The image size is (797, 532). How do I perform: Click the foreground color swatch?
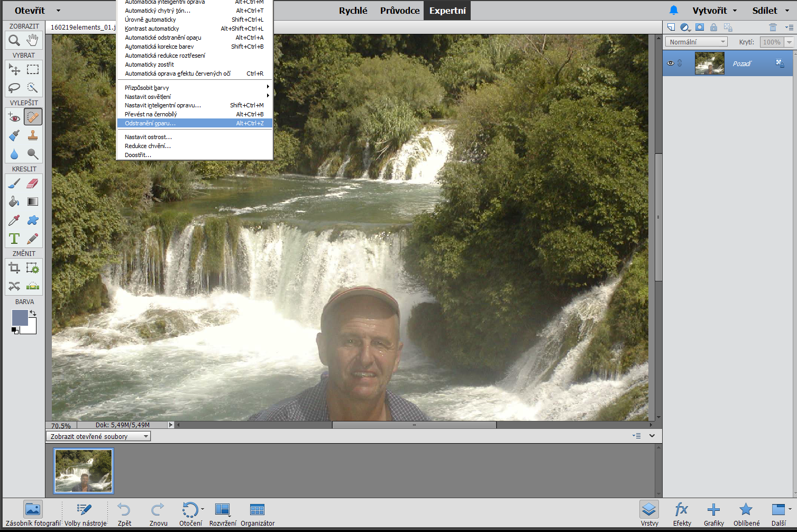[20, 318]
